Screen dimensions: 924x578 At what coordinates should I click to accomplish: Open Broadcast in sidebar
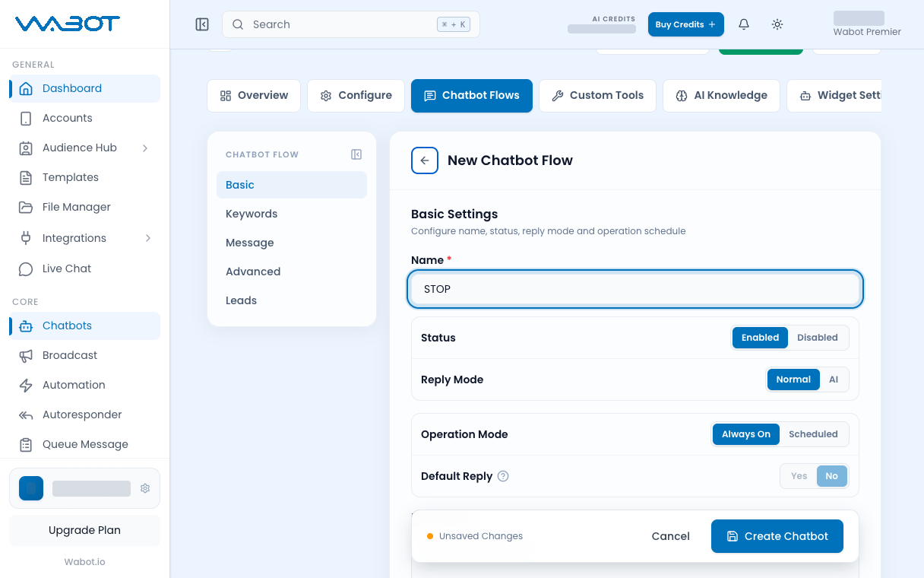[84, 355]
